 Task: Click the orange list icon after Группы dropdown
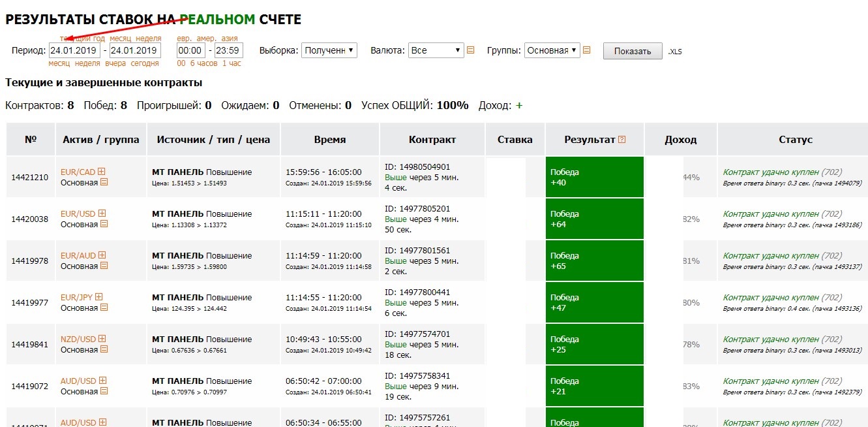586,50
